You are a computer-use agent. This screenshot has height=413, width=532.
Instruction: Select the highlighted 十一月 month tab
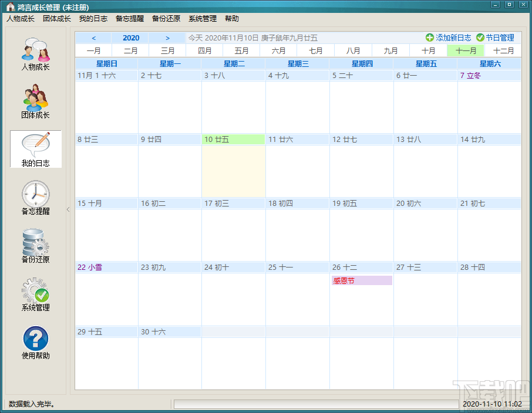pos(466,51)
